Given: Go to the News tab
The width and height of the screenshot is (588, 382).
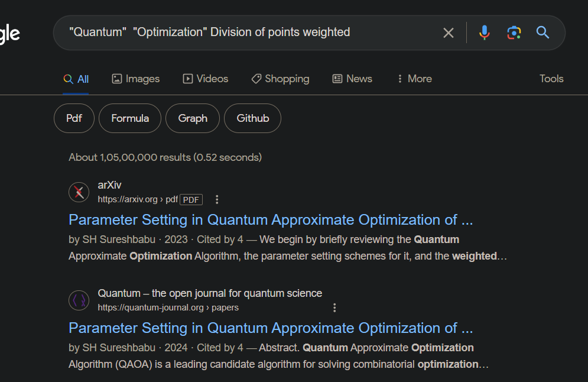Looking at the screenshot, I should tap(352, 79).
